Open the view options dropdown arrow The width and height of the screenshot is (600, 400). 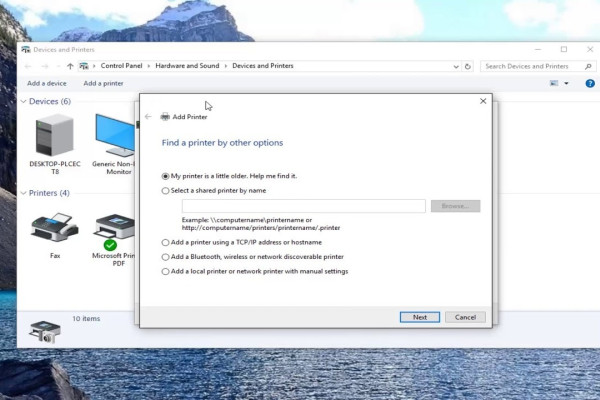coord(566,83)
